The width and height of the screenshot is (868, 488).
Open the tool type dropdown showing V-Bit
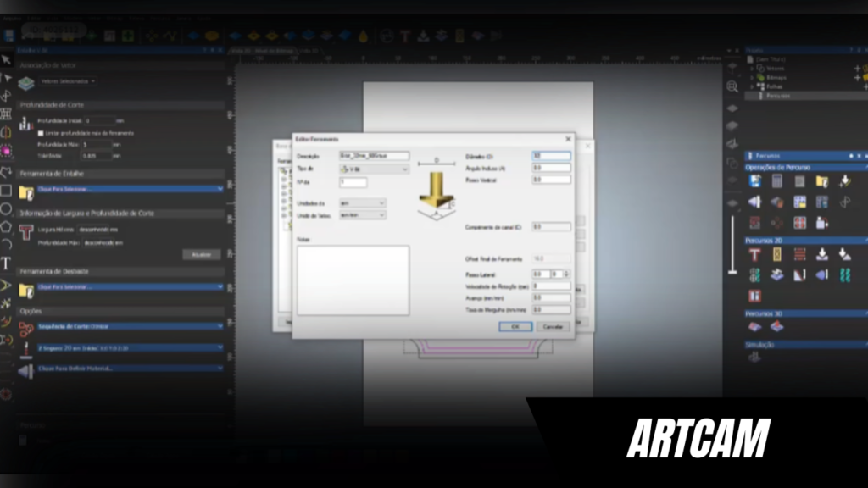click(374, 169)
